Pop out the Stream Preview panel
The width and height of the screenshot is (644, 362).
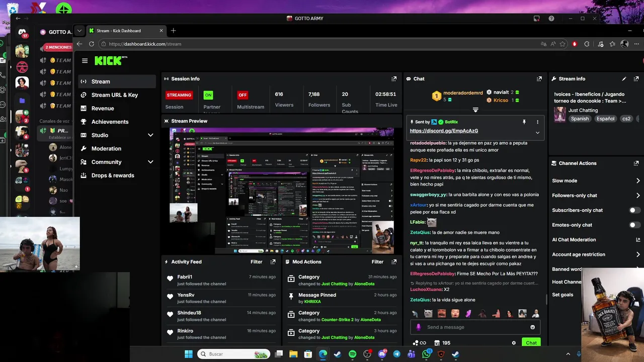[394, 121]
